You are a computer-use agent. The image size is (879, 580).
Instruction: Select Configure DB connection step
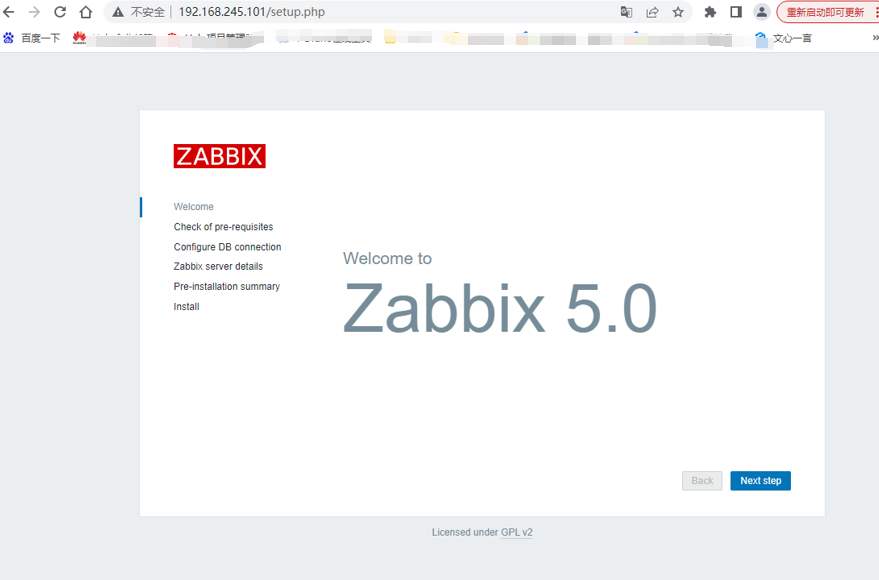(227, 247)
